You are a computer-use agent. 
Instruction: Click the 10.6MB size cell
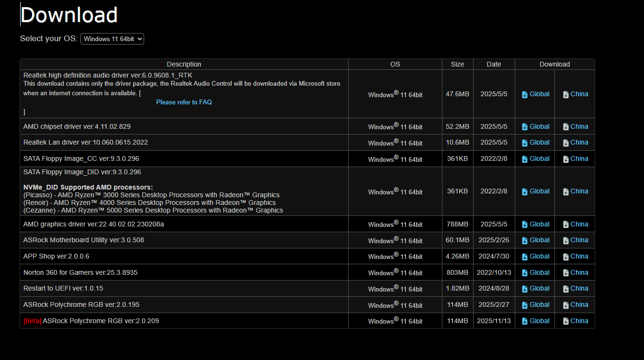[x=458, y=143]
